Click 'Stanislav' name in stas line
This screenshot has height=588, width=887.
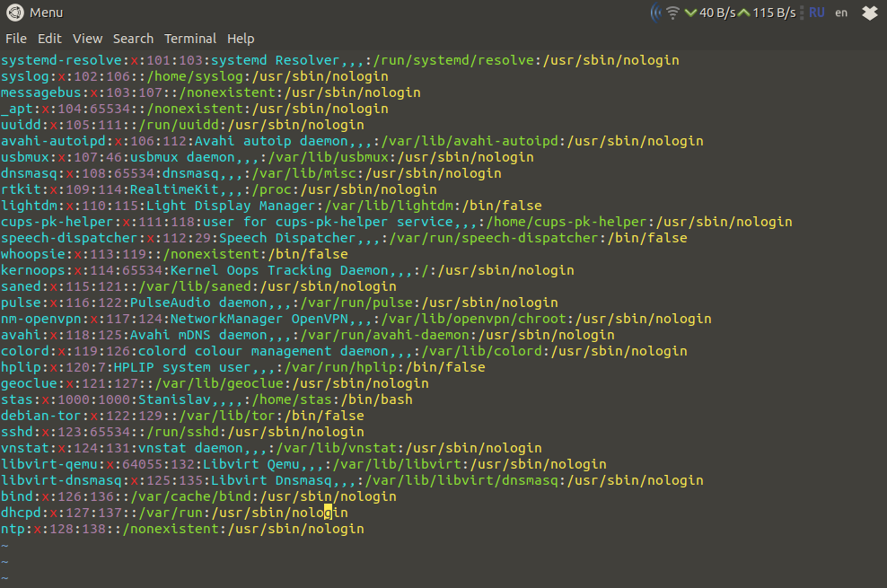(174, 399)
